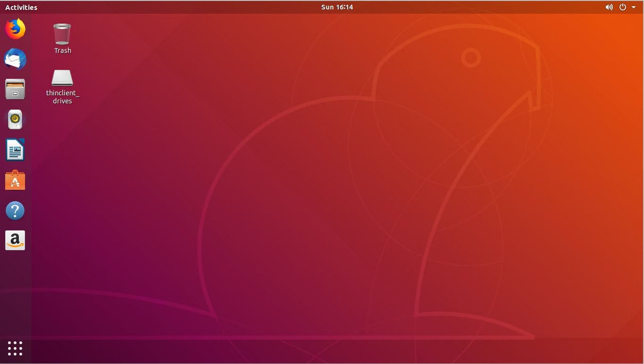Show Applications grid button

[15, 348]
